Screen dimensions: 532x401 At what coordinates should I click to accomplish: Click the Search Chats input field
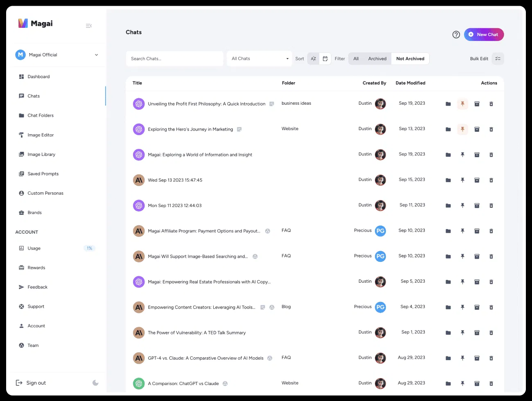[x=174, y=59]
